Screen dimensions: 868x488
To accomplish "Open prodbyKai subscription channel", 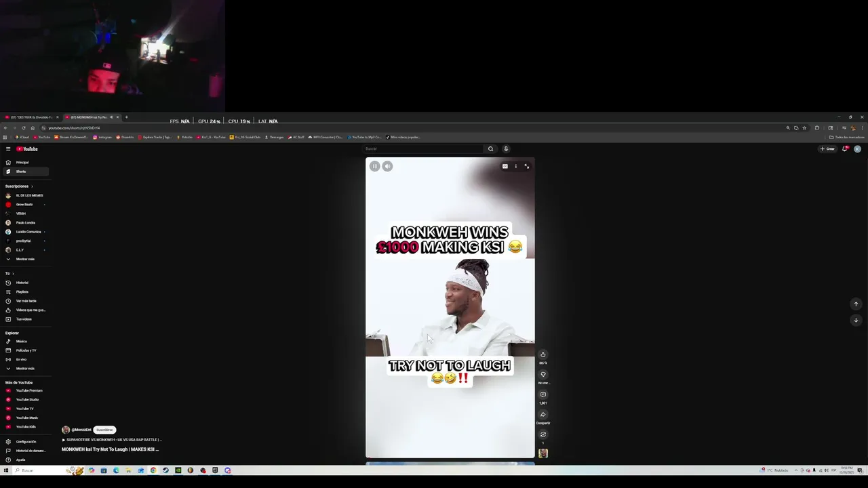I will (24, 241).
